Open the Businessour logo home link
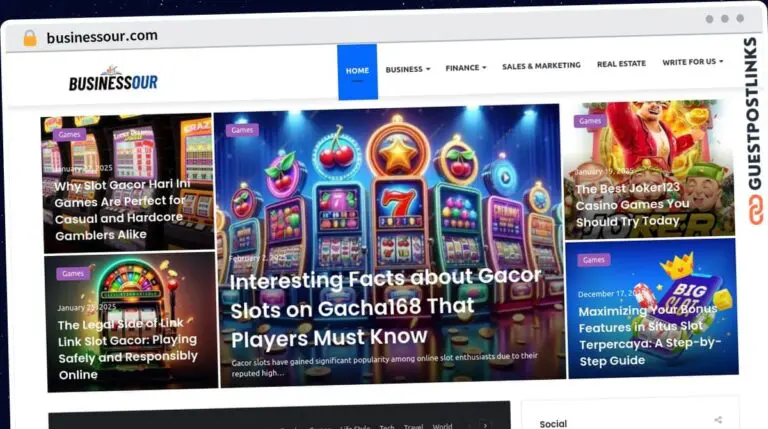 [113, 78]
